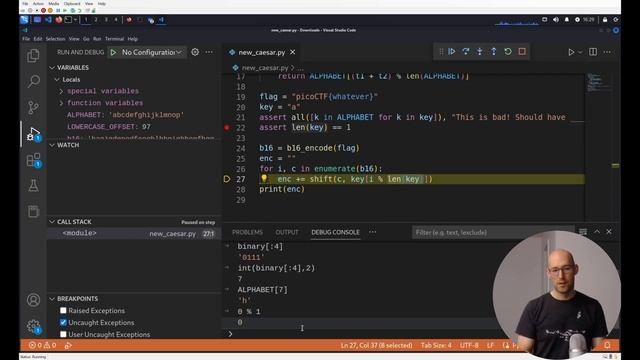Show code action lightbulb on line 27
Image resolution: width=640 pixels, height=360 pixels.
264,178
